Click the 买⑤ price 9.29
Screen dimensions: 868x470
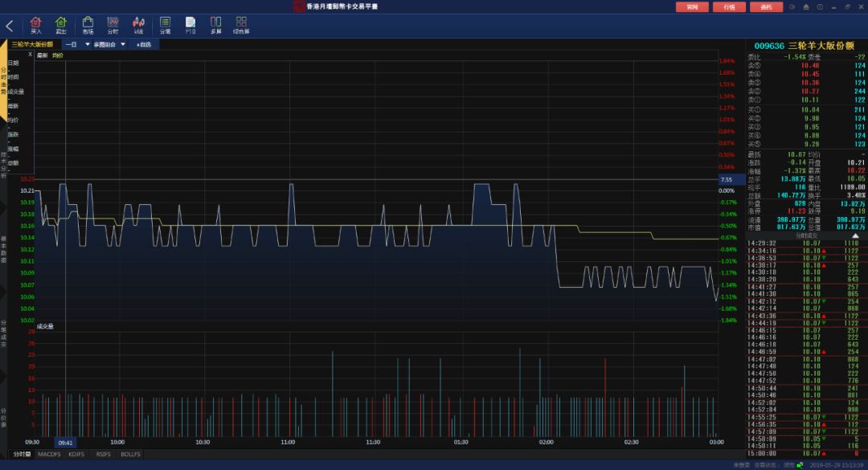click(812, 144)
